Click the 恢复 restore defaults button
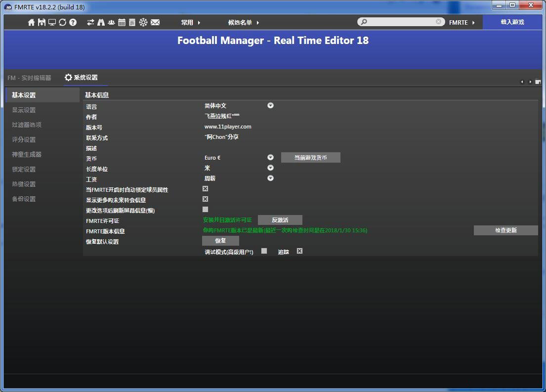 (x=220, y=241)
